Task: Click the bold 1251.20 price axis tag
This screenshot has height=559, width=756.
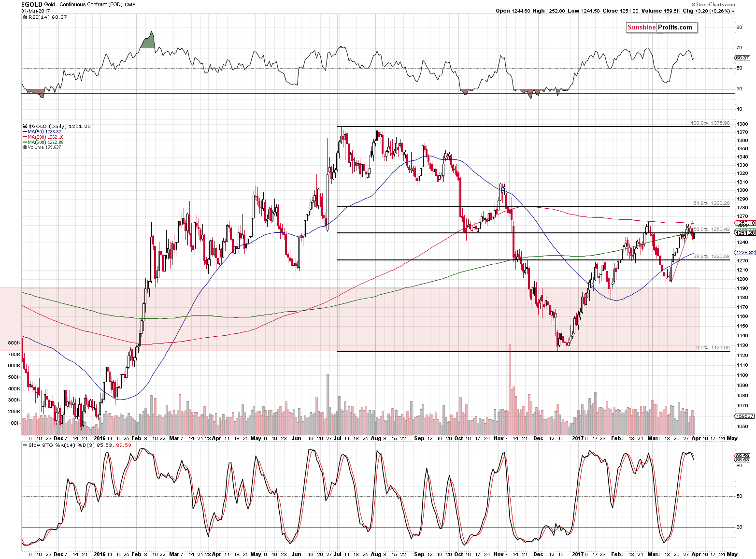Action: (744, 233)
